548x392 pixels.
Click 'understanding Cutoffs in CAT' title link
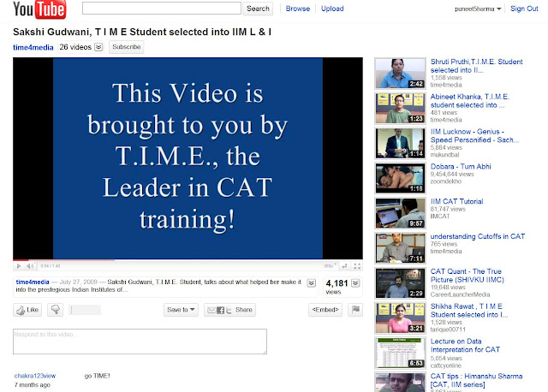click(x=478, y=236)
